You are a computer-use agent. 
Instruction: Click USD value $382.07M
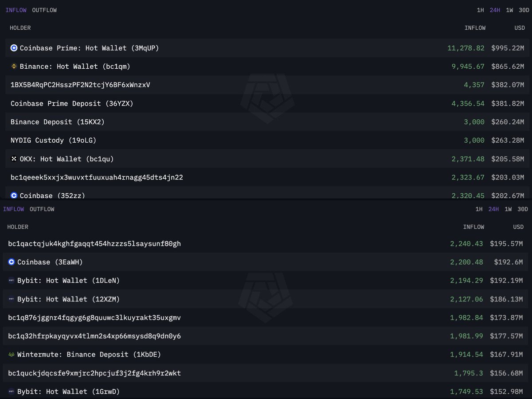coord(508,85)
